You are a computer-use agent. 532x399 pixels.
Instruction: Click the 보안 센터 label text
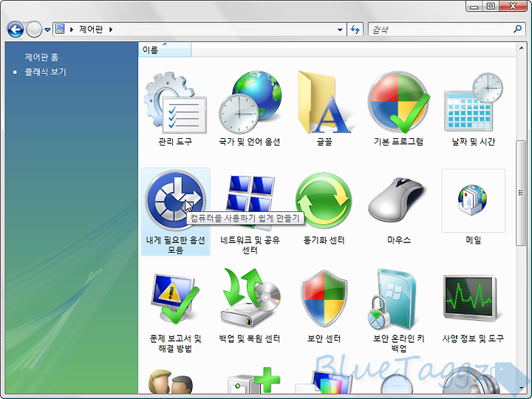click(x=324, y=338)
